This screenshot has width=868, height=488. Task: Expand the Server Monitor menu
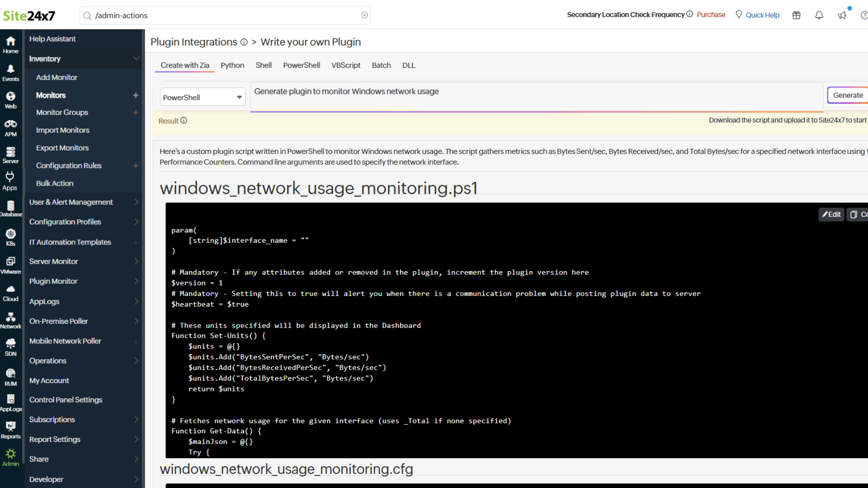[136, 261]
